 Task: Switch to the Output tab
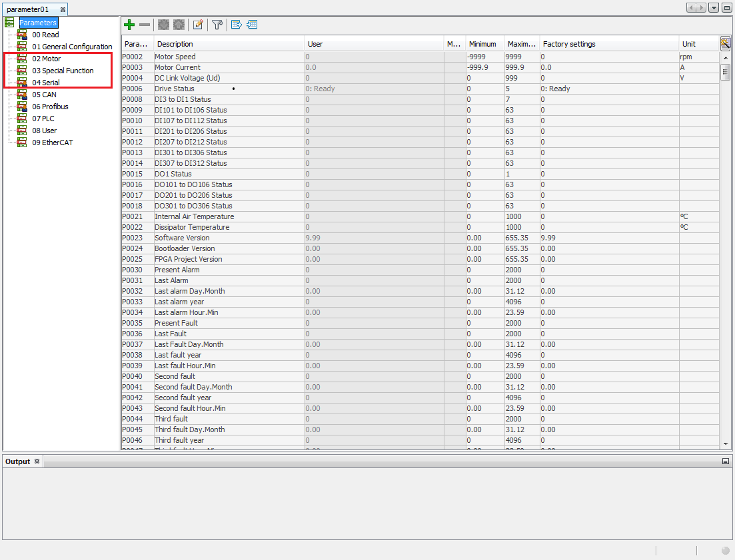(x=17, y=461)
